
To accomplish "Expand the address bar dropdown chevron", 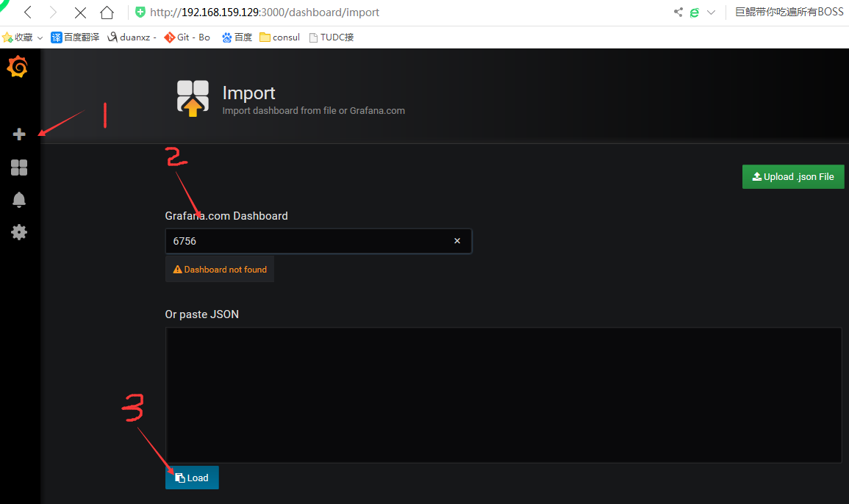I will tap(712, 12).
